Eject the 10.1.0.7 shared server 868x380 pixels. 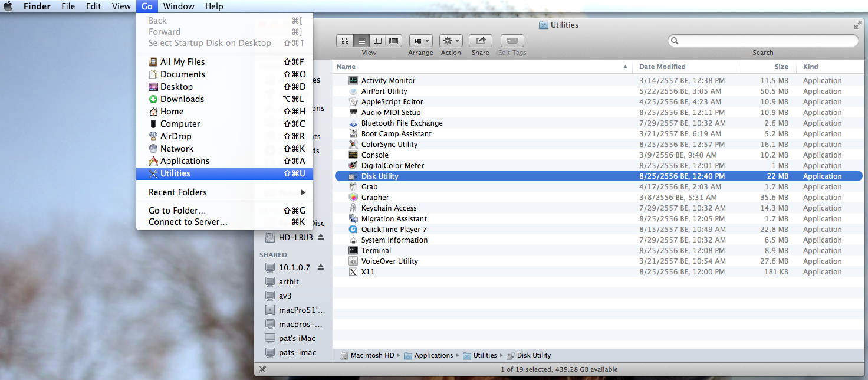[x=321, y=267]
